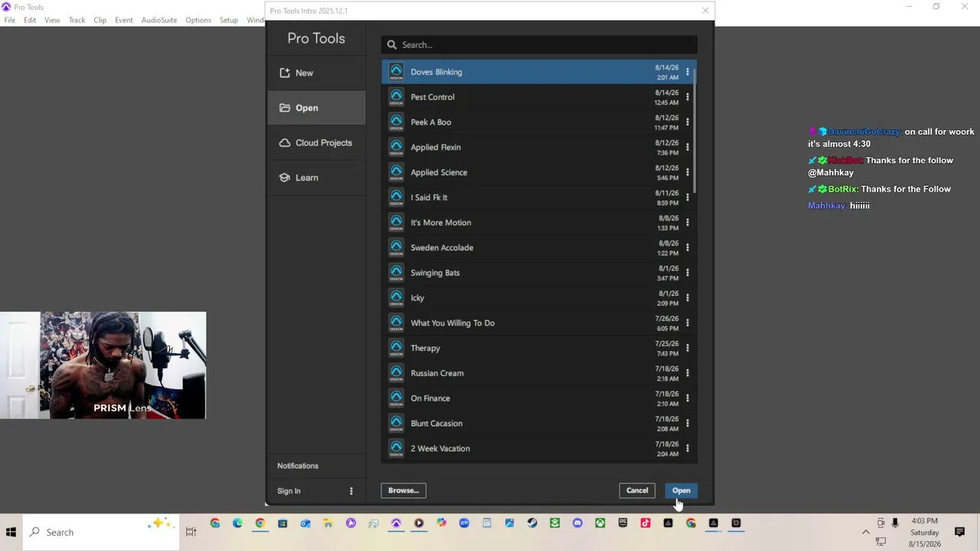This screenshot has width=980, height=551.
Task: Open File Explorer from the taskbar
Action: pos(328,523)
